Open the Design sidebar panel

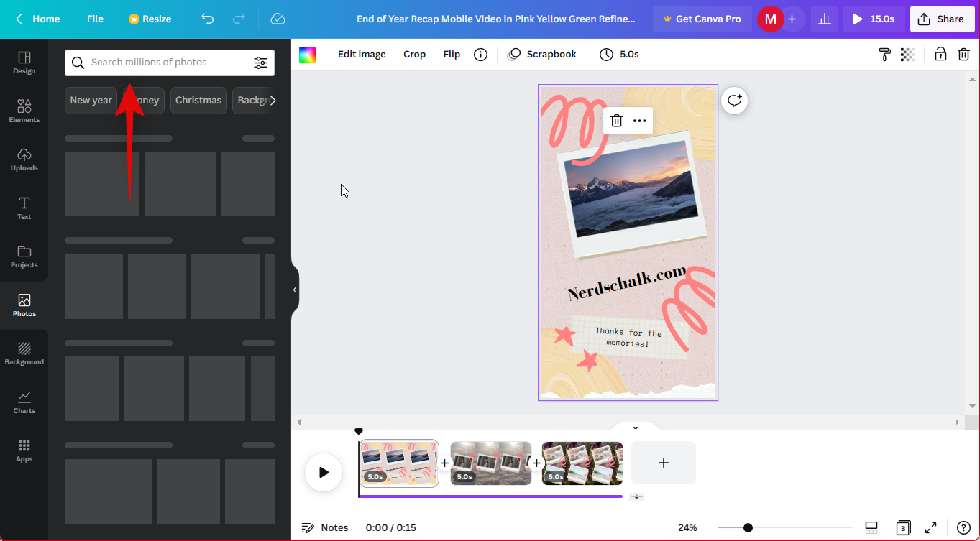pos(24,63)
